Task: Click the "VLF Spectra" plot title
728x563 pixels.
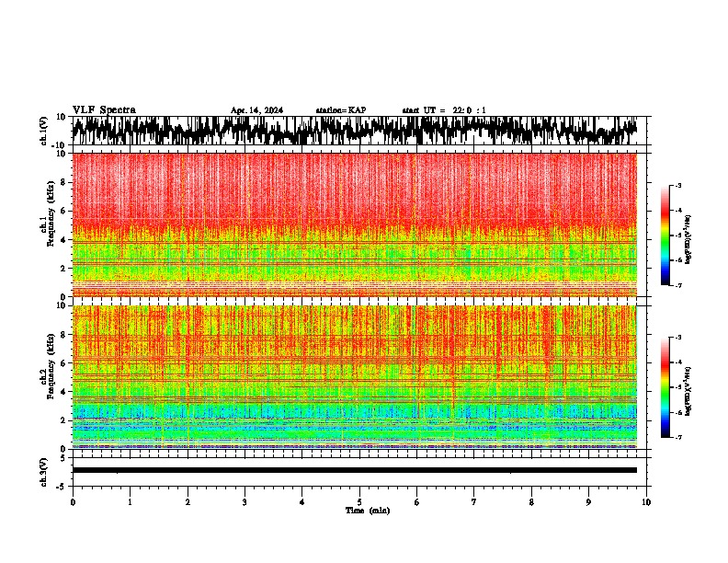Action: click(x=104, y=109)
